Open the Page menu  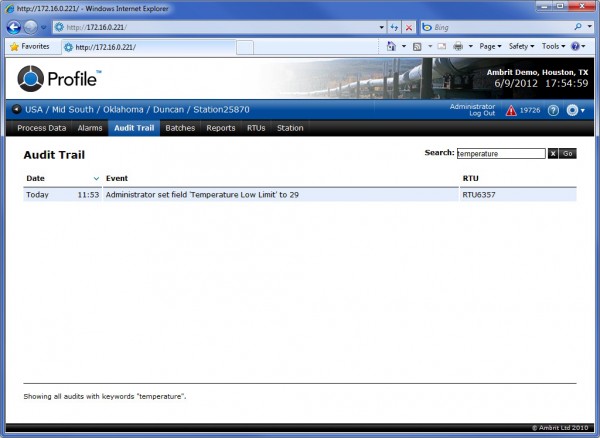coord(490,46)
